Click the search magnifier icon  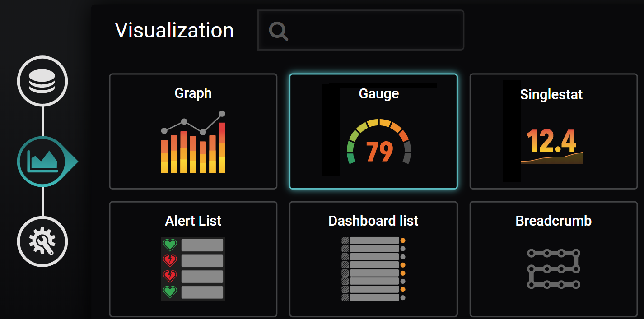tap(279, 31)
